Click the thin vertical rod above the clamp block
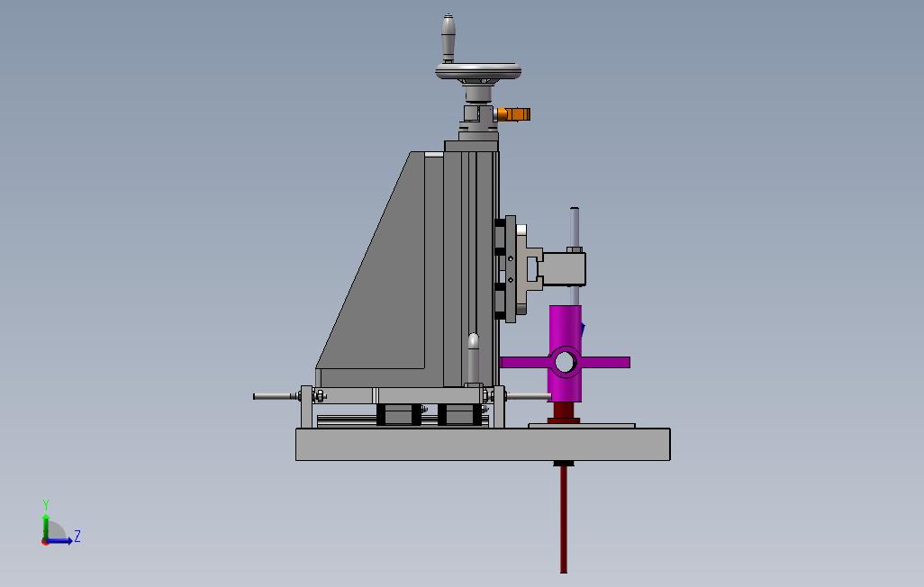Image resolution: width=924 pixels, height=587 pixels. [575, 228]
